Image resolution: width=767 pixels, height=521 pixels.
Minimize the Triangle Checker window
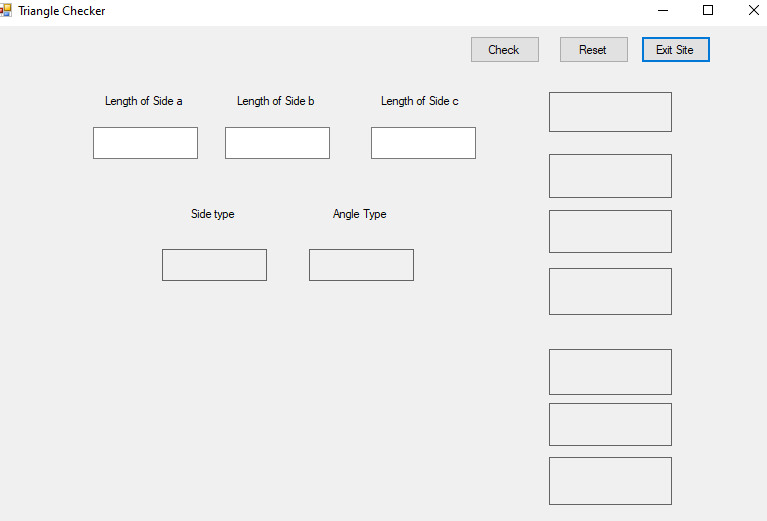tap(663, 10)
